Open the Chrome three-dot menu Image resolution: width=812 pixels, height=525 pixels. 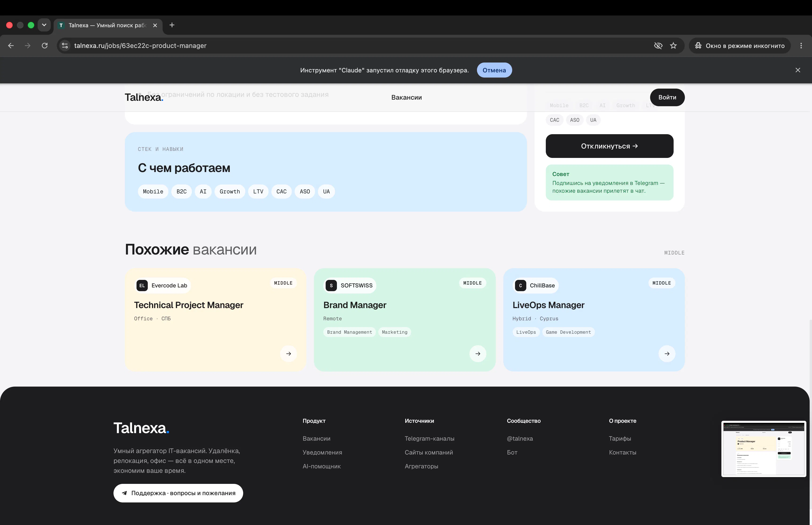coord(801,46)
